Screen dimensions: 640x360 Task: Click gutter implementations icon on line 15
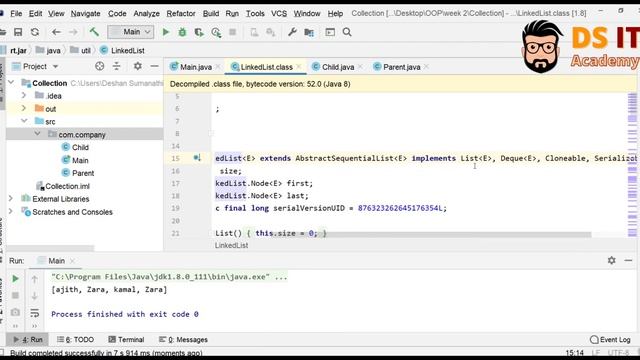(197, 158)
